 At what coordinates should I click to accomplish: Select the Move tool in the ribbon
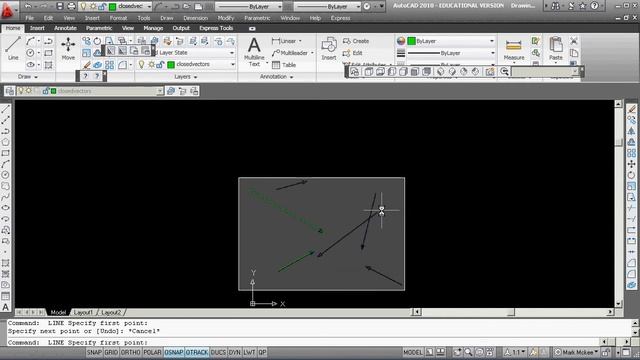click(x=68, y=48)
